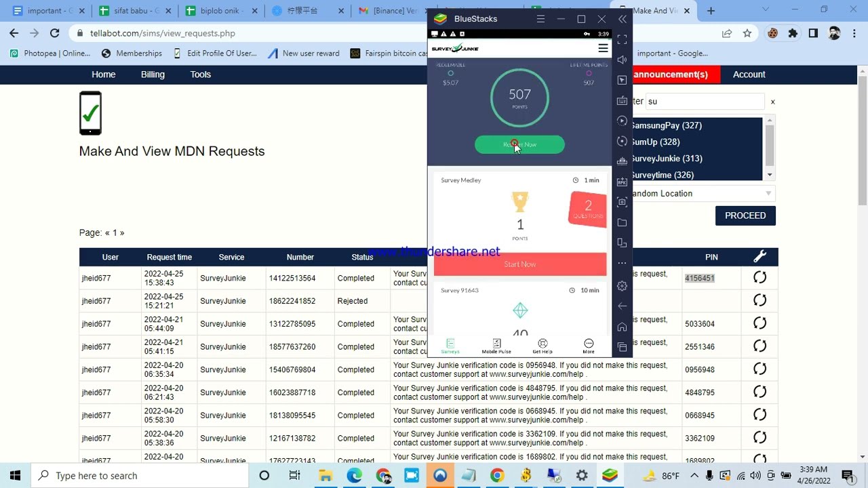Screen dimensions: 868x488
Task: Click the service list down scroll arrow
Action: [770, 176]
